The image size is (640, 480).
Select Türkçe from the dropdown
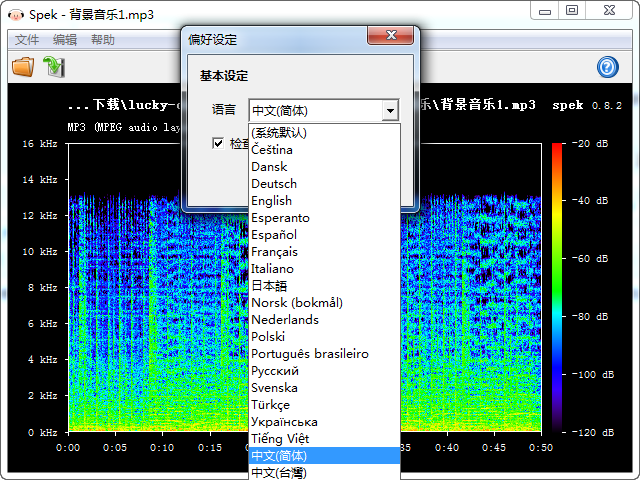point(324,405)
